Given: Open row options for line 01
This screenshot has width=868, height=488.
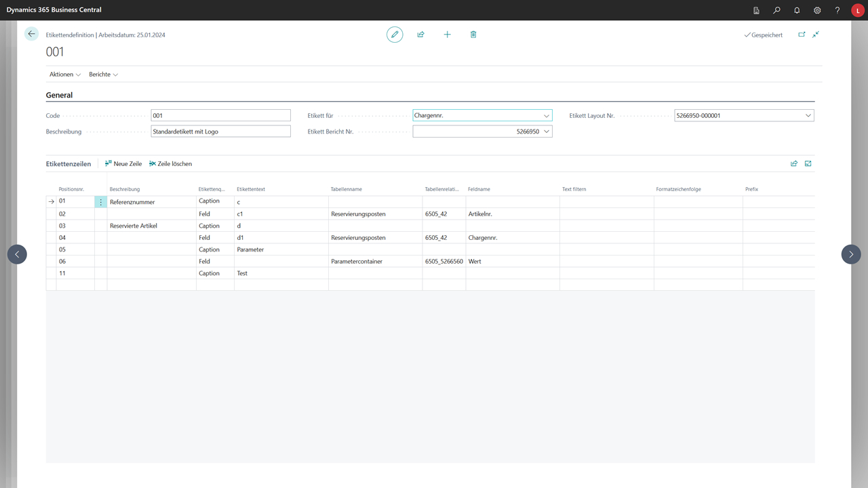Looking at the screenshot, I should [101, 202].
